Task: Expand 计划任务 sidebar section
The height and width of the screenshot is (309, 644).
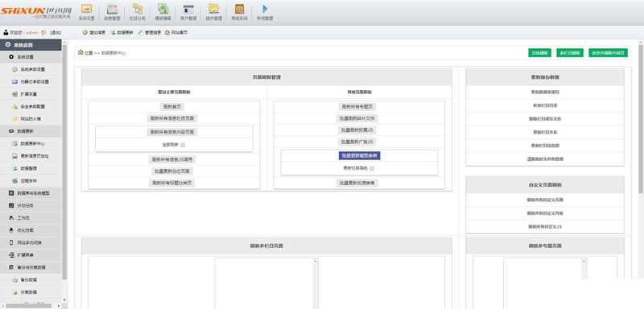Action: (x=31, y=205)
